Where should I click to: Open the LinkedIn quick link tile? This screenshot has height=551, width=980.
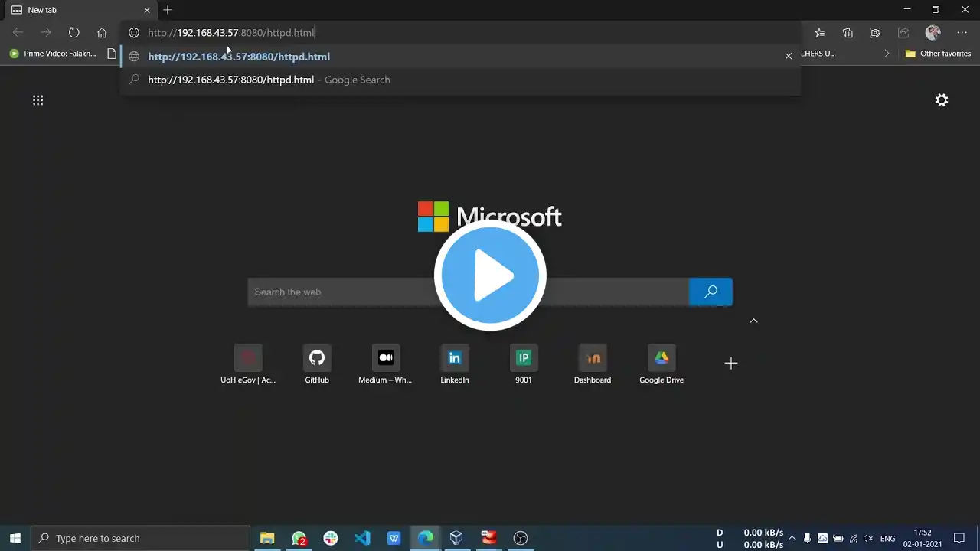455,364
